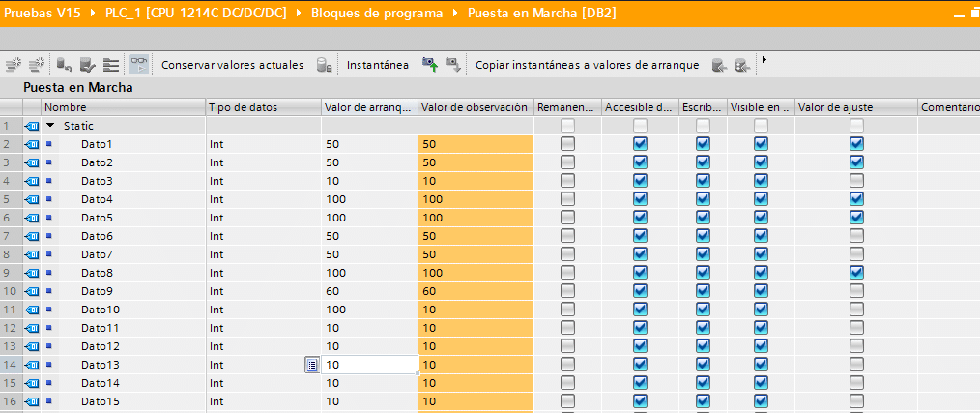The image size is (980, 413).
Task: Open value list icon in Dato13 row
Action: pyautogui.click(x=311, y=365)
